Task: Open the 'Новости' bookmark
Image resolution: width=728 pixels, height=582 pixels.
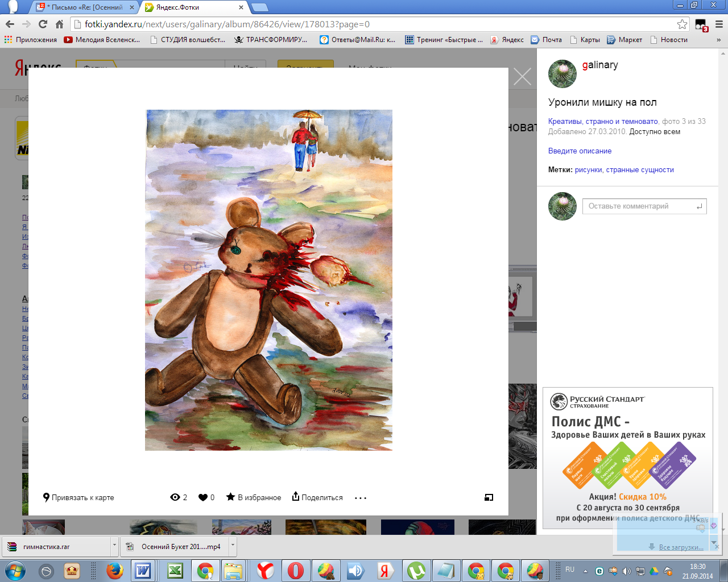Action: point(669,40)
